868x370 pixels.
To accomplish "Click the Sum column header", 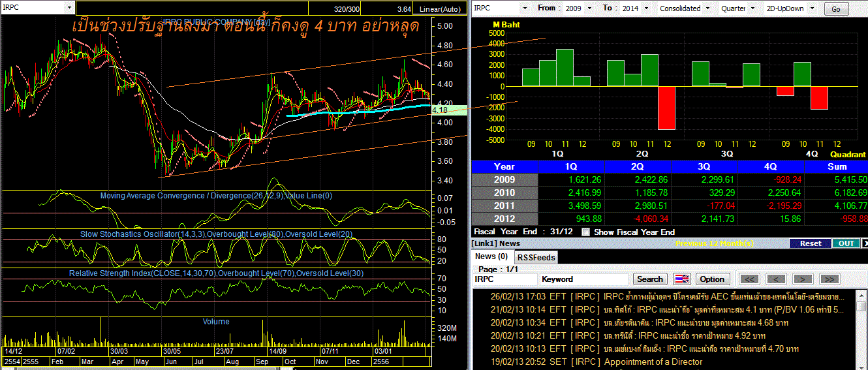I will pyautogui.click(x=837, y=166).
